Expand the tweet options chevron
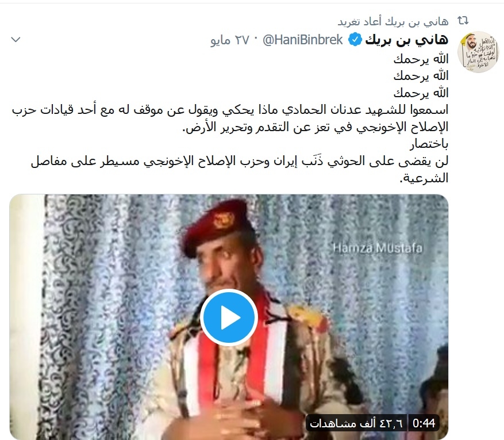This screenshot has height=440, width=504. coord(16,40)
